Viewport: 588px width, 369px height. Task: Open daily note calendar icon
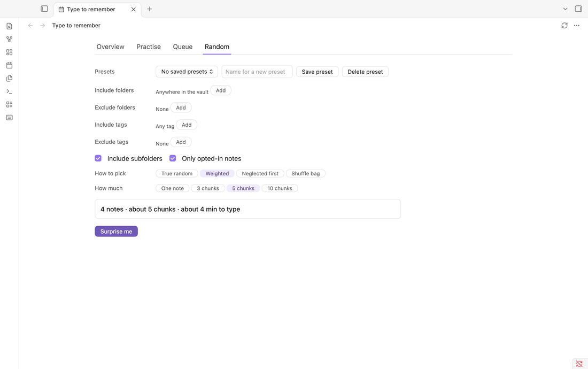10,65
